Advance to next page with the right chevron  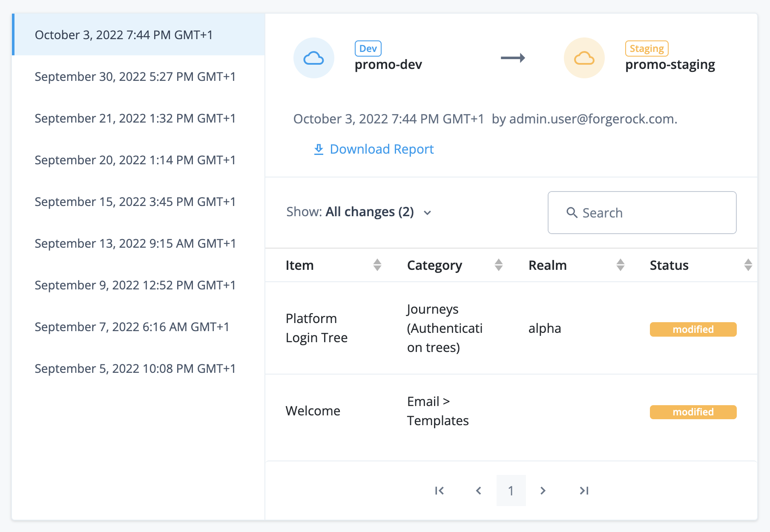pos(543,490)
